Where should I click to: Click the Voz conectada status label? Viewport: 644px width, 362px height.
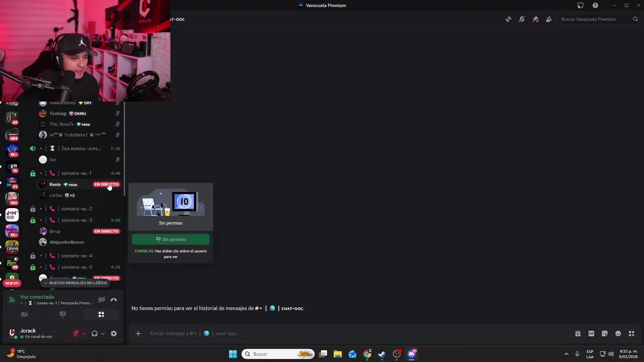(x=37, y=297)
